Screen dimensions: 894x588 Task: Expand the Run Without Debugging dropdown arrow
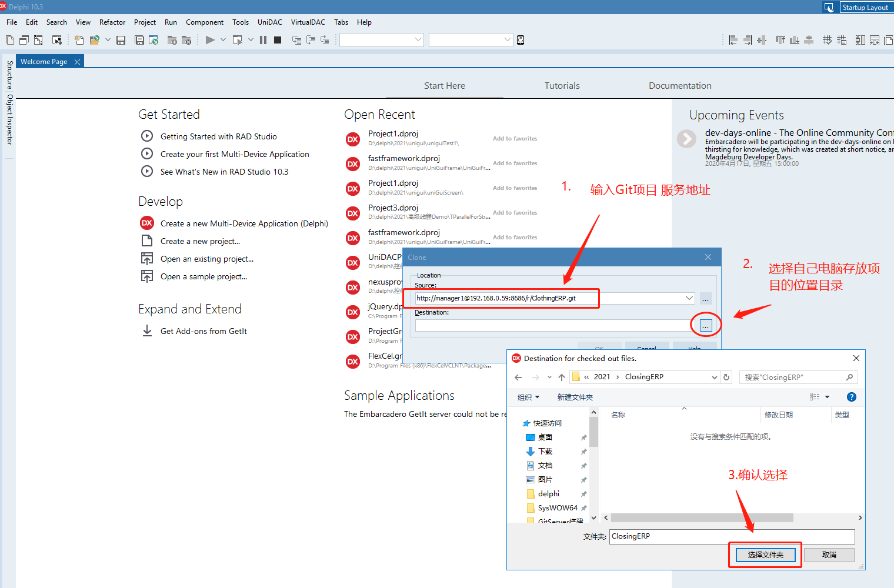pos(251,40)
